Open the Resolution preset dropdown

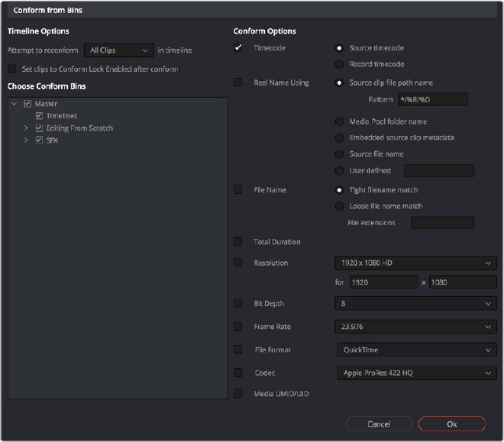[x=415, y=263]
